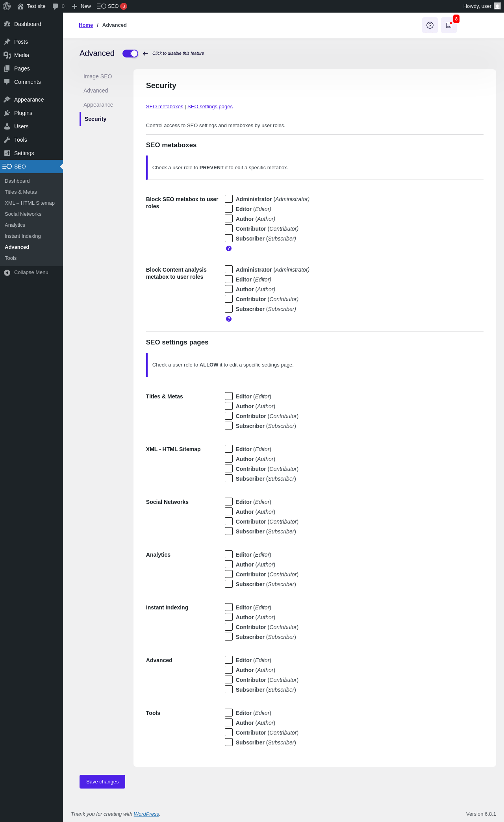Click the Save changes button
The height and width of the screenshot is (822, 504).
(102, 781)
